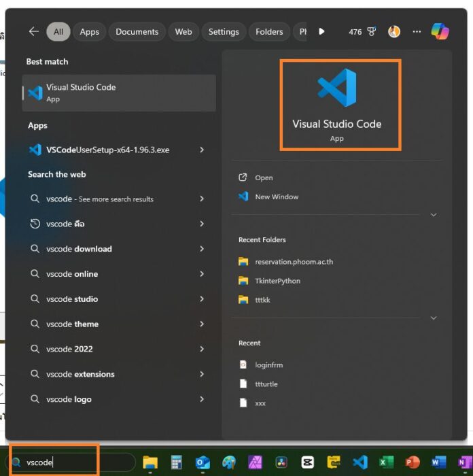Expand arrow for vscode download suggestion
Viewport: 473px width, 476px height.
(202, 249)
